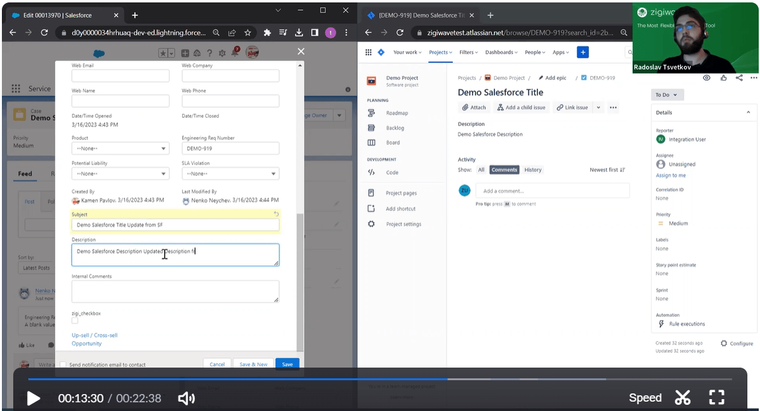Open the scissors clip tool
The width and height of the screenshot is (760, 411).
point(683,398)
